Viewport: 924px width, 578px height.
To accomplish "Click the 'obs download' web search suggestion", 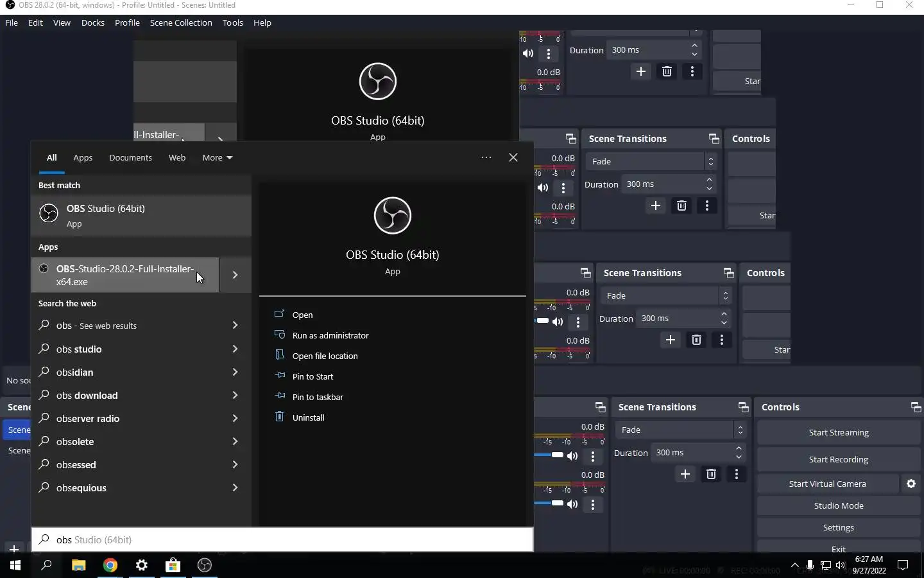I will pos(87,395).
